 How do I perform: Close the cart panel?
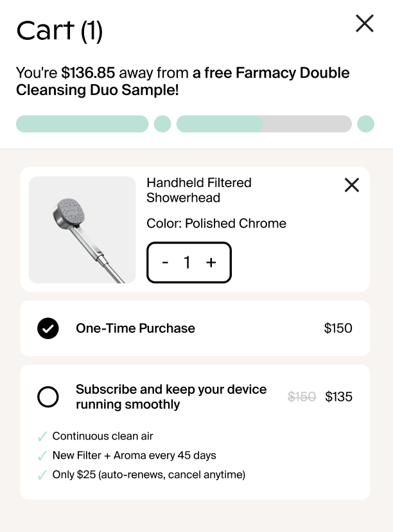click(365, 23)
